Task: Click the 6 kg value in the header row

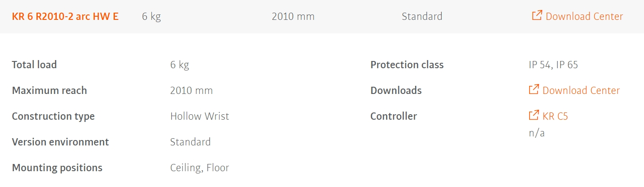Action: (151, 17)
